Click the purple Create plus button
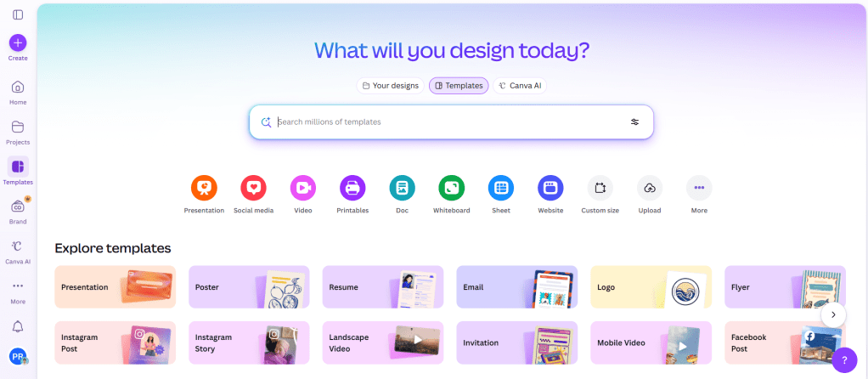This screenshot has height=379, width=868. pos(18,42)
